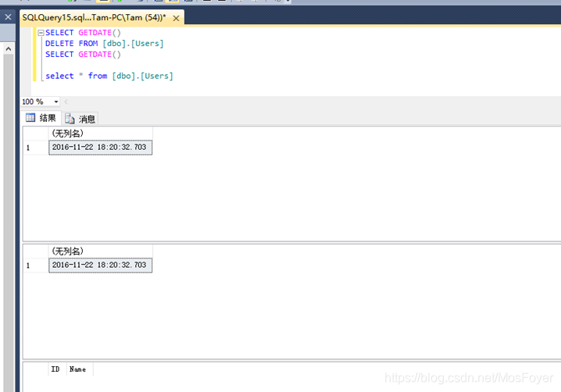This screenshot has height=392, width=561.
Task: Click the Name column header
Action: 80,369
